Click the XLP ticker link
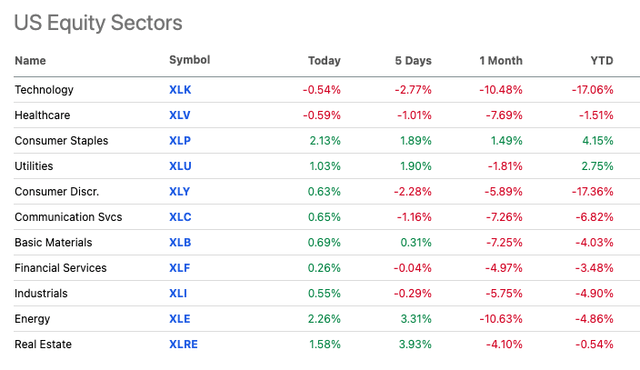 (x=180, y=141)
